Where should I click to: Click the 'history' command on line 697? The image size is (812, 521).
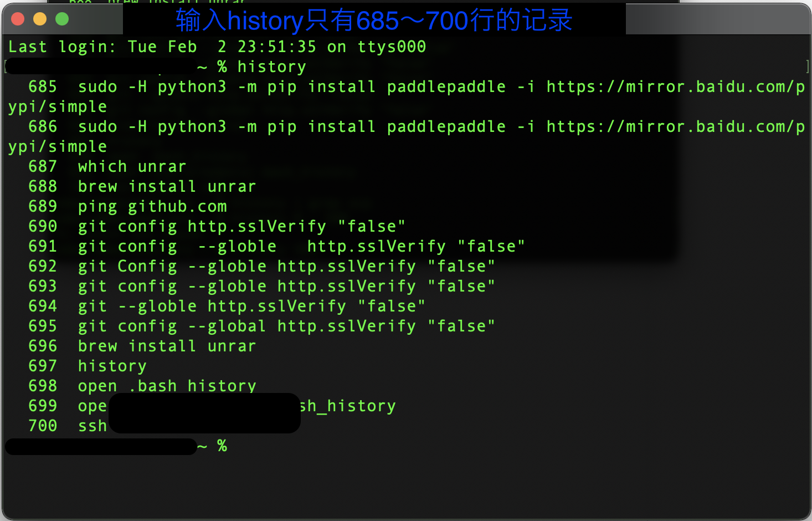click(x=111, y=365)
